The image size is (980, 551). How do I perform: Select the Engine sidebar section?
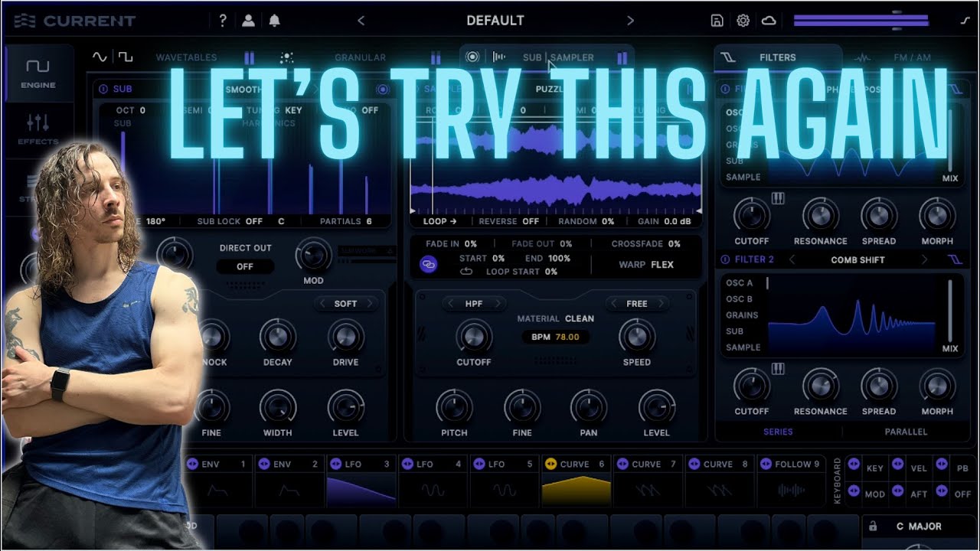point(38,73)
